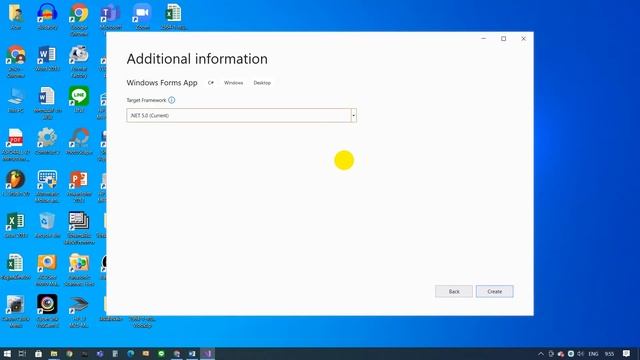Click the Additional information heading
This screenshot has height=360, width=640.
pyautogui.click(x=197, y=59)
